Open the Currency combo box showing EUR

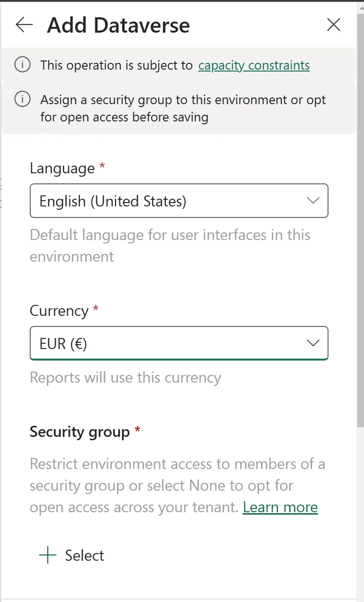(179, 343)
